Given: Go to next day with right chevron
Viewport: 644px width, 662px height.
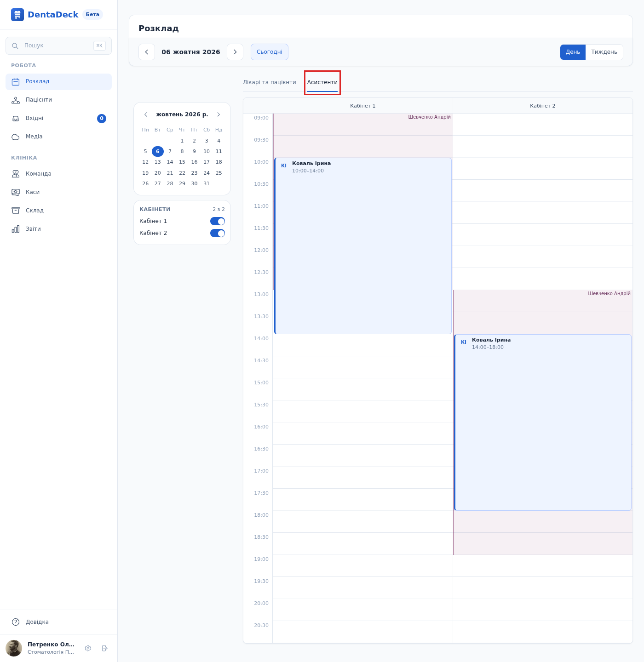Looking at the screenshot, I should click(235, 52).
